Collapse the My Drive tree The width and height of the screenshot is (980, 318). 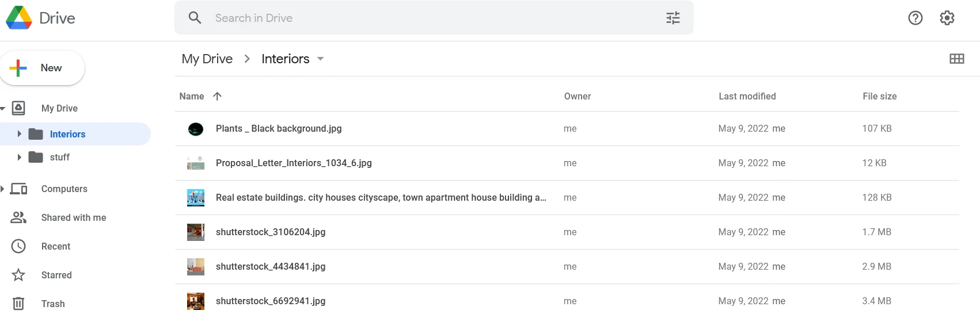point(2,108)
